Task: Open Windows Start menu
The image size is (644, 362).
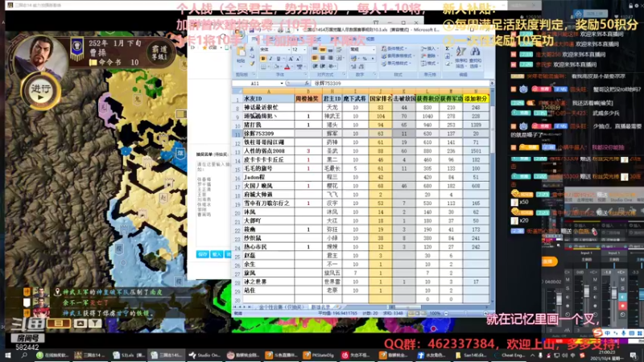Action: [8, 356]
